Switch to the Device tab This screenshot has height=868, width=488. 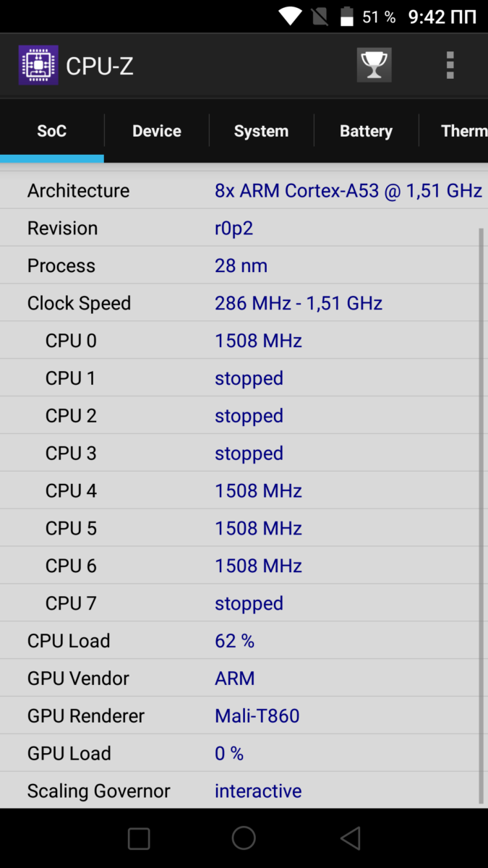(156, 131)
